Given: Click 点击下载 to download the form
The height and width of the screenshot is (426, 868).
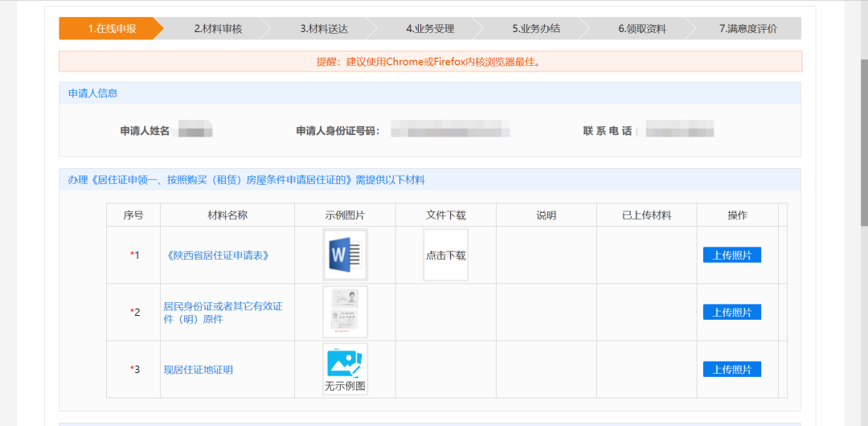Looking at the screenshot, I should point(445,255).
